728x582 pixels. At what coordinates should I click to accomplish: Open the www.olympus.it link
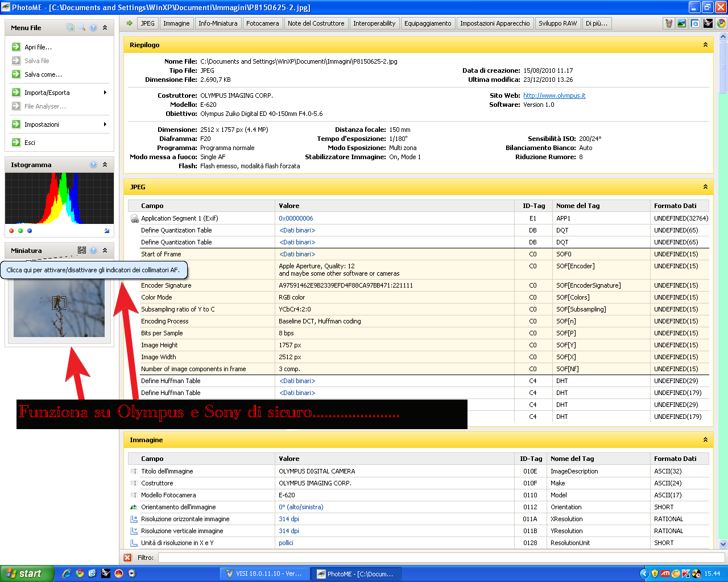click(555, 95)
